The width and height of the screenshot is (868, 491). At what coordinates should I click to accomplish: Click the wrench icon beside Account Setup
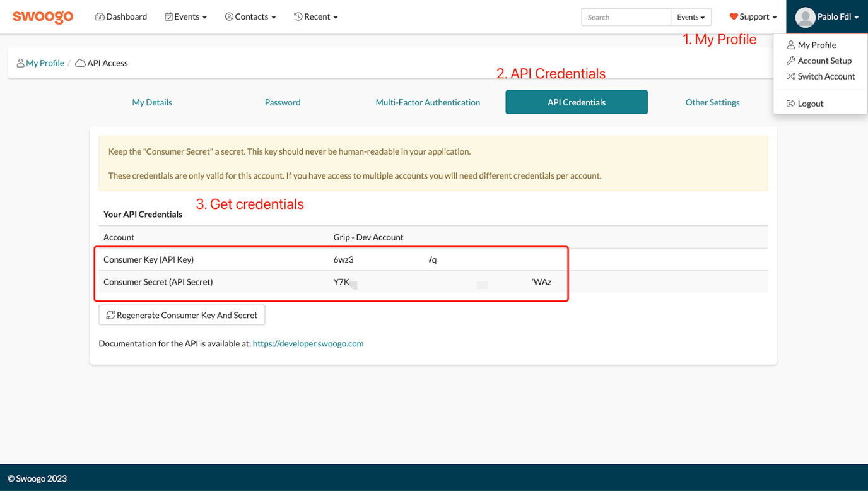(x=791, y=60)
